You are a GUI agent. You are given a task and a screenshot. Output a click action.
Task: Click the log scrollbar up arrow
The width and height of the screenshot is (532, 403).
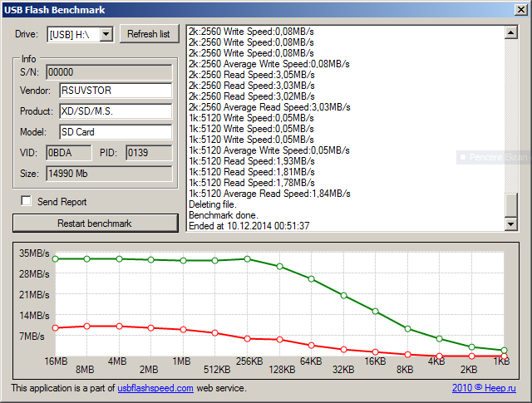point(511,32)
